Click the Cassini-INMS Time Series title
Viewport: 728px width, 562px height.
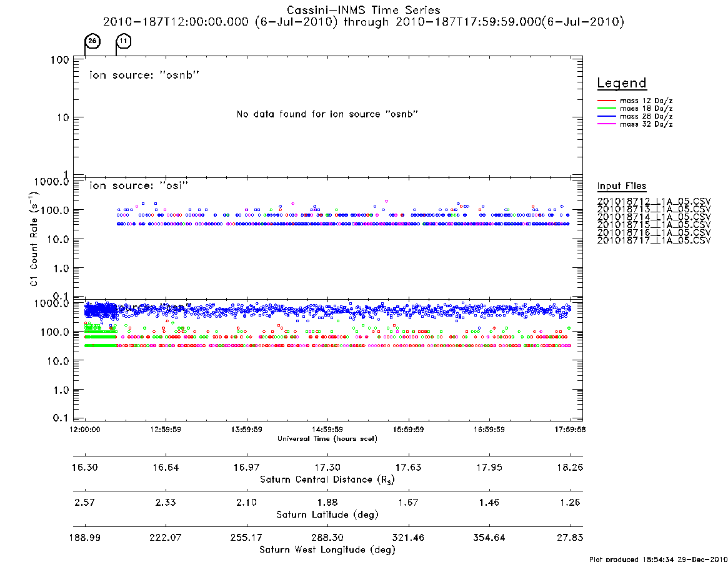tap(364, 10)
